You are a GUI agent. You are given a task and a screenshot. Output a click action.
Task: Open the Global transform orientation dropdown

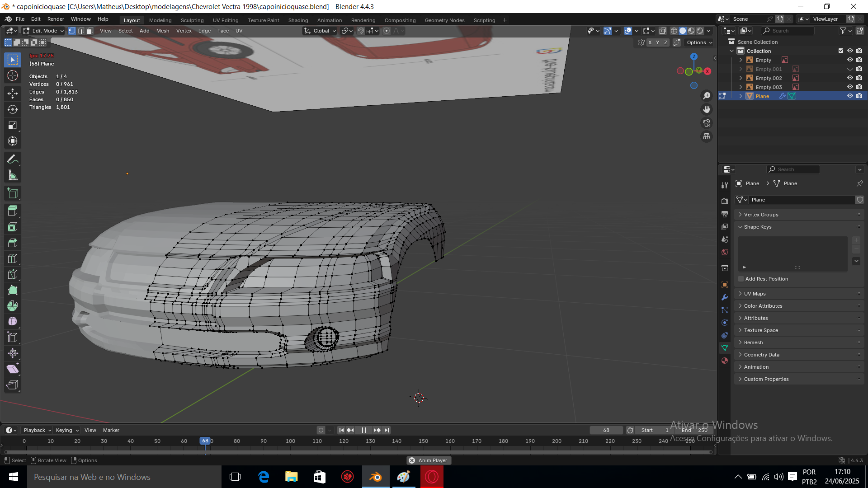coord(321,31)
